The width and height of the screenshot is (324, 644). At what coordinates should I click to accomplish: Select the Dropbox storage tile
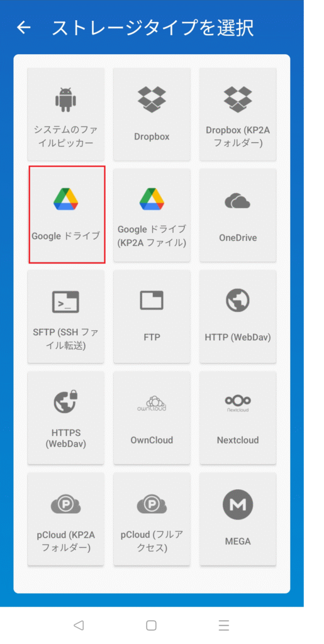click(x=152, y=114)
